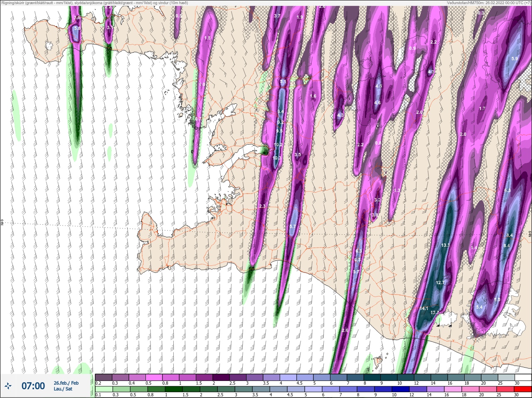
Task: Click the 14.1 precipitation value near the south coast
Action: [424, 309]
